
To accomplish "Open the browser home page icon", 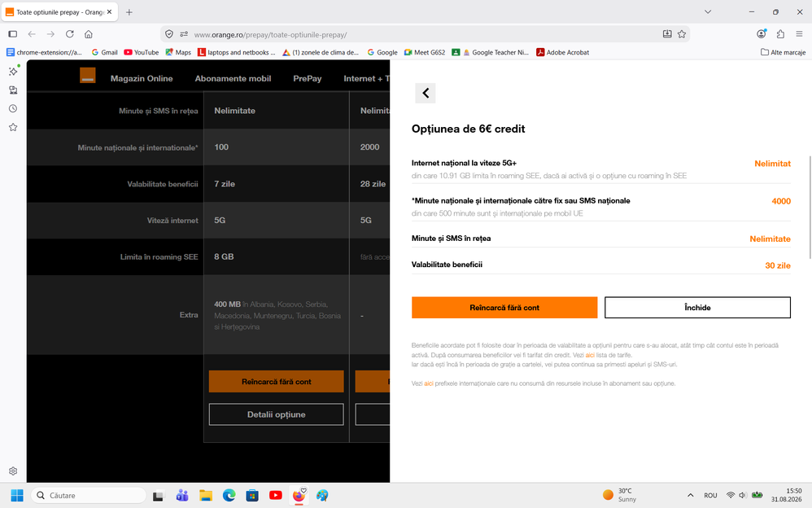I will pyautogui.click(x=89, y=34).
